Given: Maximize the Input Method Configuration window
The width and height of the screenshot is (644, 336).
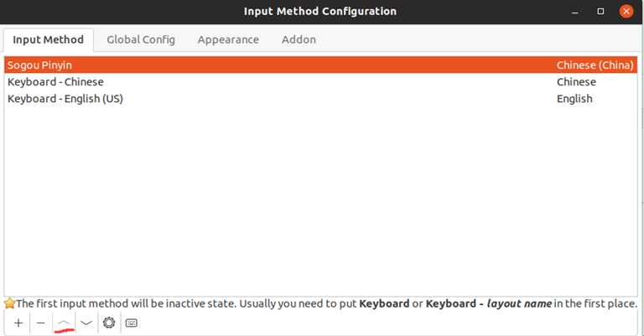Looking at the screenshot, I should click(600, 12).
